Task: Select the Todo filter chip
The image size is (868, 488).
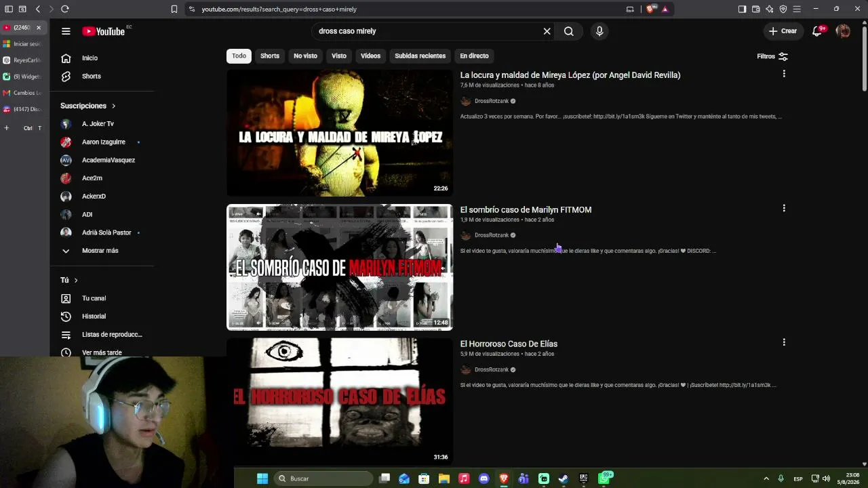Action: (239, 56)
